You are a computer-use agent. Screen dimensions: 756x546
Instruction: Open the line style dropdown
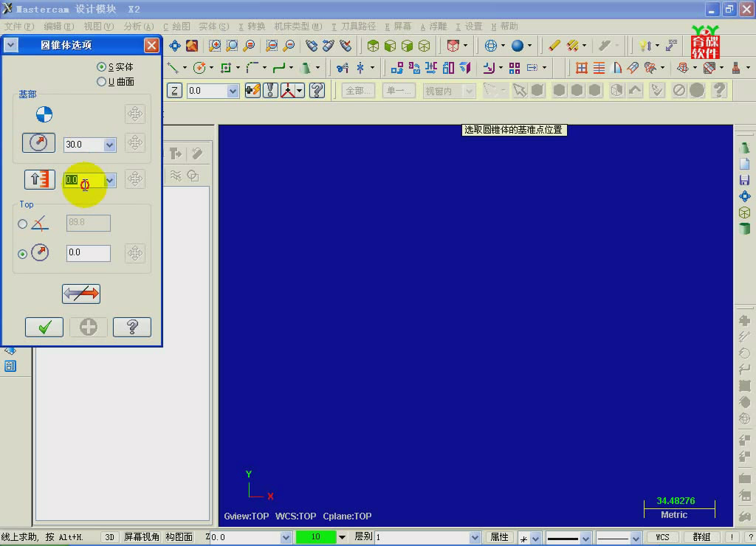pyautogui.click(x=585, y=538)
